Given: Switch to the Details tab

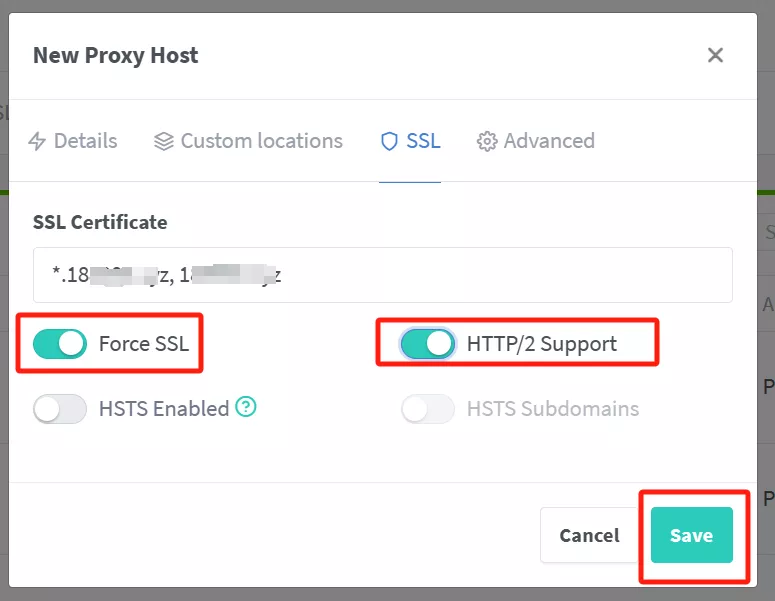Looking at the screenshot, I should click(85, 141).
